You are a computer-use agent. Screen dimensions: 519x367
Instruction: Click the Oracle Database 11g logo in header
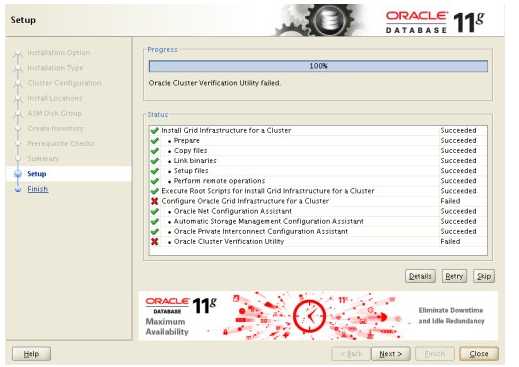pos(435,22)
